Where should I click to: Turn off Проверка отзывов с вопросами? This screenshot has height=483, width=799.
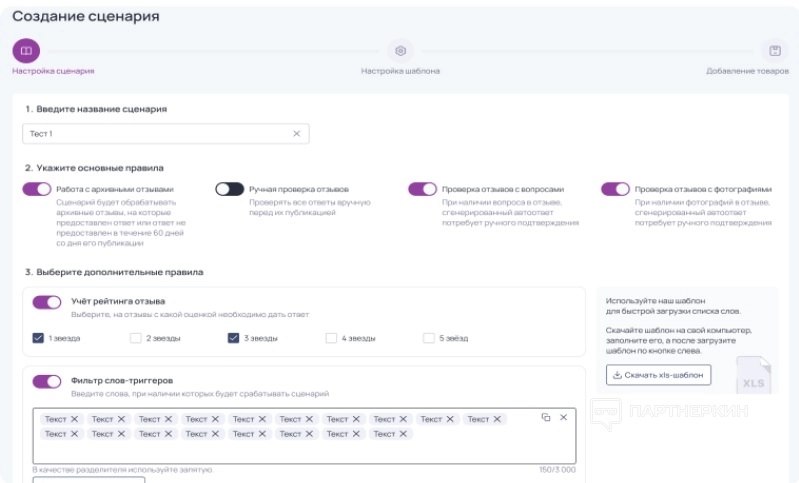point(423,189)
